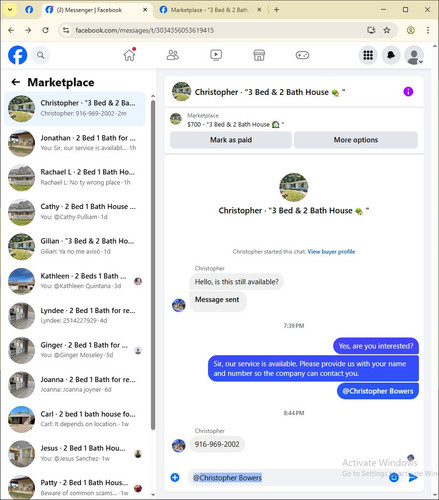This screenshot has height=500, width=439.
Task: Open the View buyer profile link
Action: (x=331, y=252)
